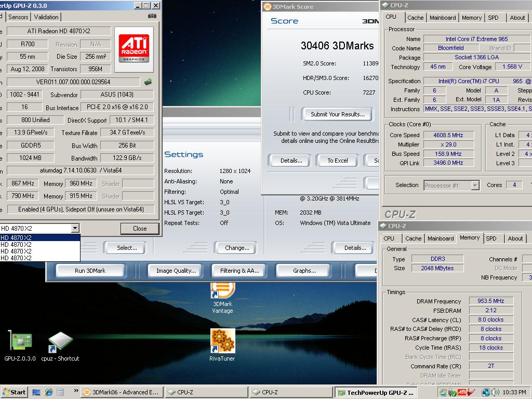Open the RivaTuner desktop shortcut
Screen dimensions: 532x399
(222, 345)
